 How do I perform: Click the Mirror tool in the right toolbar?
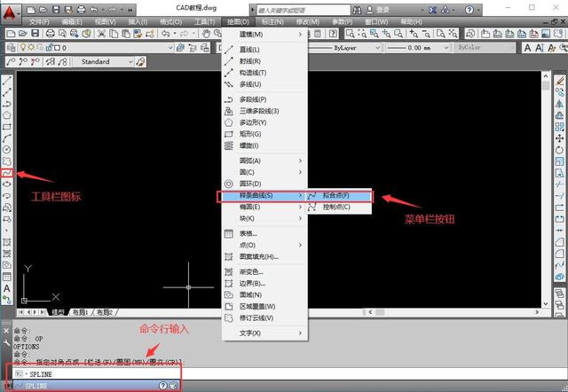pyautogui.click(x=560, y=104)
